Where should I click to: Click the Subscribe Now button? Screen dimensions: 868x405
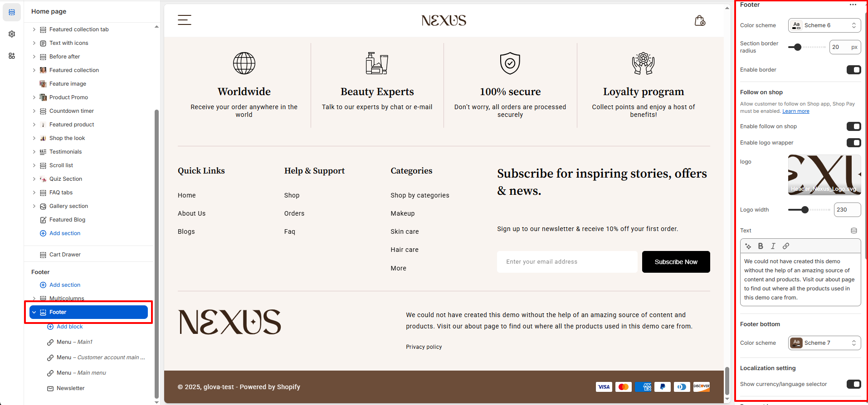click(676, 262)
